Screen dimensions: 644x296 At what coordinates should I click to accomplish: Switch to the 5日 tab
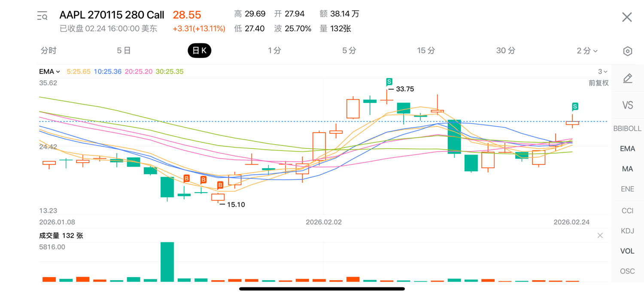coord(124,51)
